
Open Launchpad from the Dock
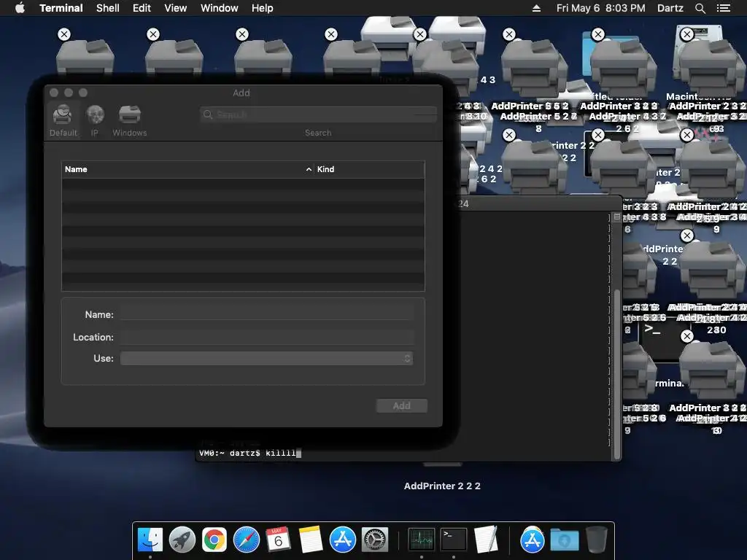pos(182,540)
